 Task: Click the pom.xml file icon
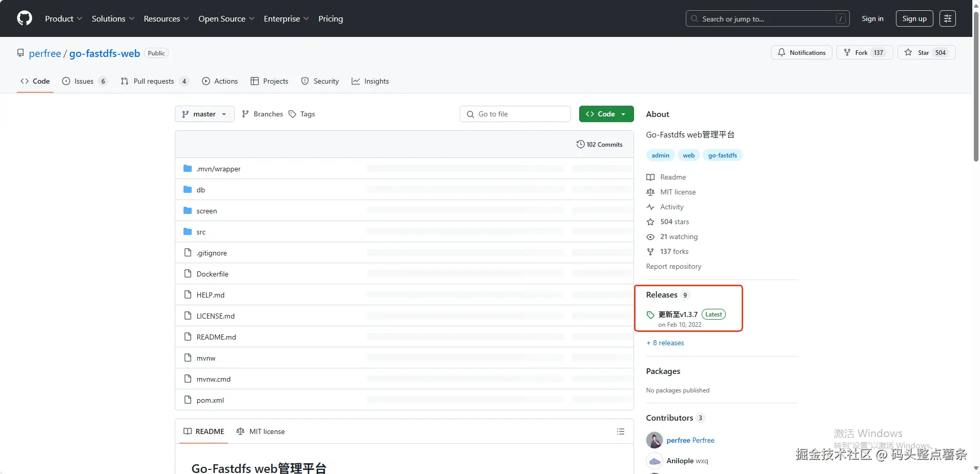(x=188, y=400)
